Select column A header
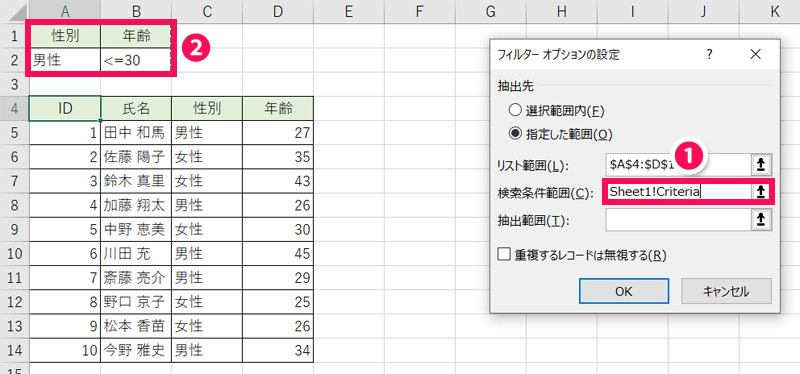The width and height of the screenshot is (800, 374). [65, 12]
